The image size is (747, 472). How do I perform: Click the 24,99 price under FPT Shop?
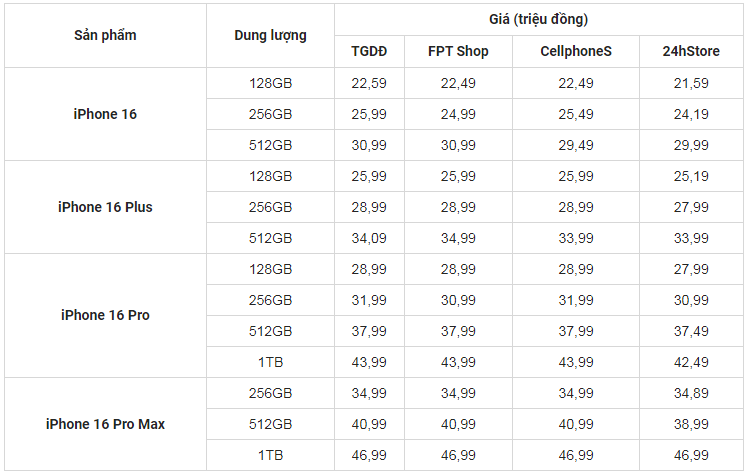click(458, 114)
